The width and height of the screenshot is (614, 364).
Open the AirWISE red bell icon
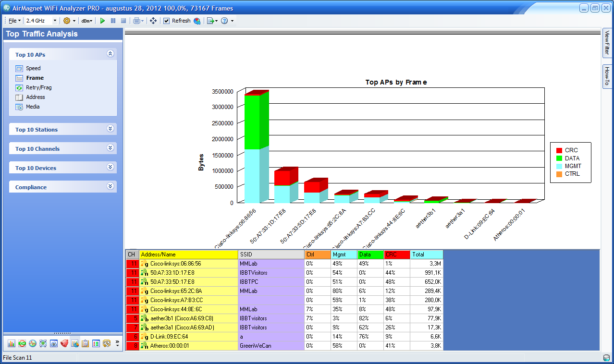point(64,343)
